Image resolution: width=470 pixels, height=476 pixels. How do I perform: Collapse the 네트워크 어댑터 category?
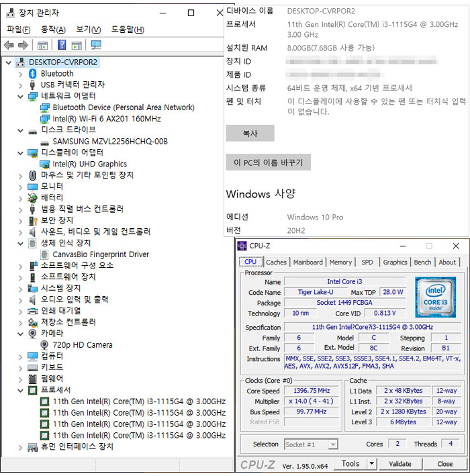click(x=20, y=97)
